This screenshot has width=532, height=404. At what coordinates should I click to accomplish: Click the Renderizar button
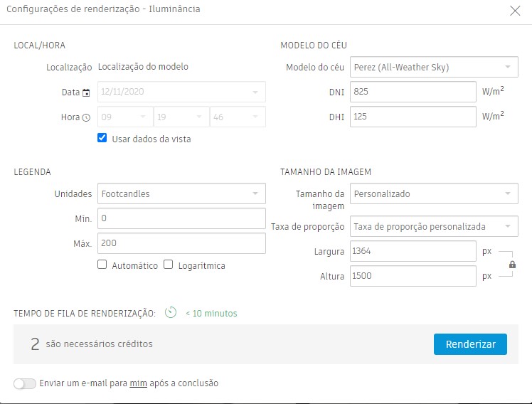click(470, 344)
